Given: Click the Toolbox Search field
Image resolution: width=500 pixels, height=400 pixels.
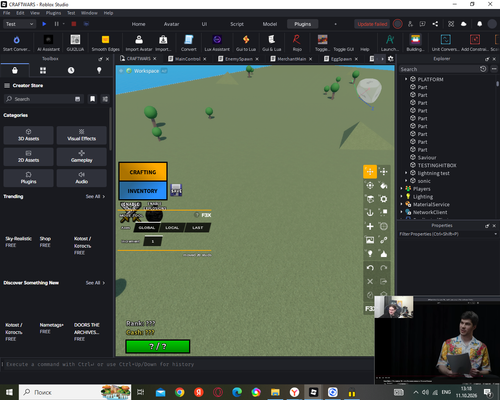Looking at the screenshot, I should coord(43,99).
